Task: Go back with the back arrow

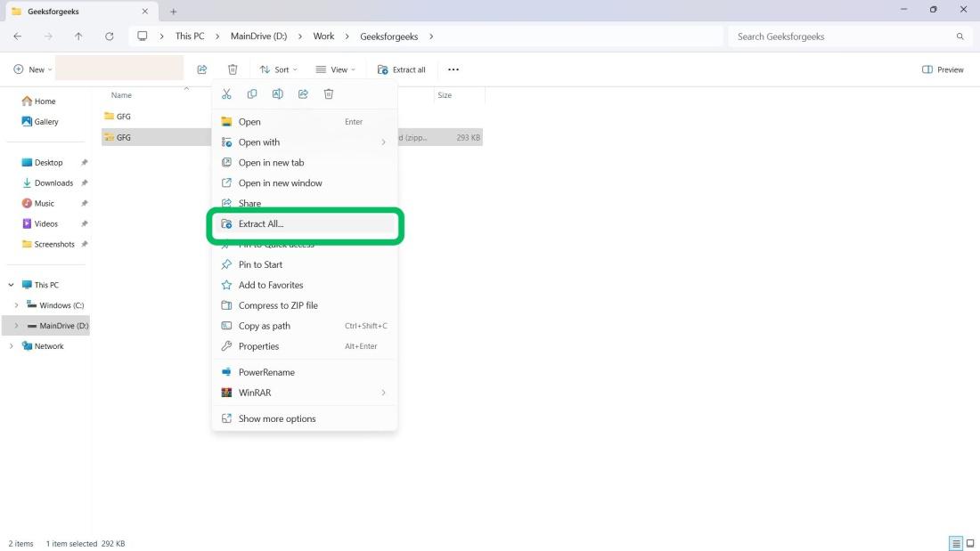Action: (18, 36)
